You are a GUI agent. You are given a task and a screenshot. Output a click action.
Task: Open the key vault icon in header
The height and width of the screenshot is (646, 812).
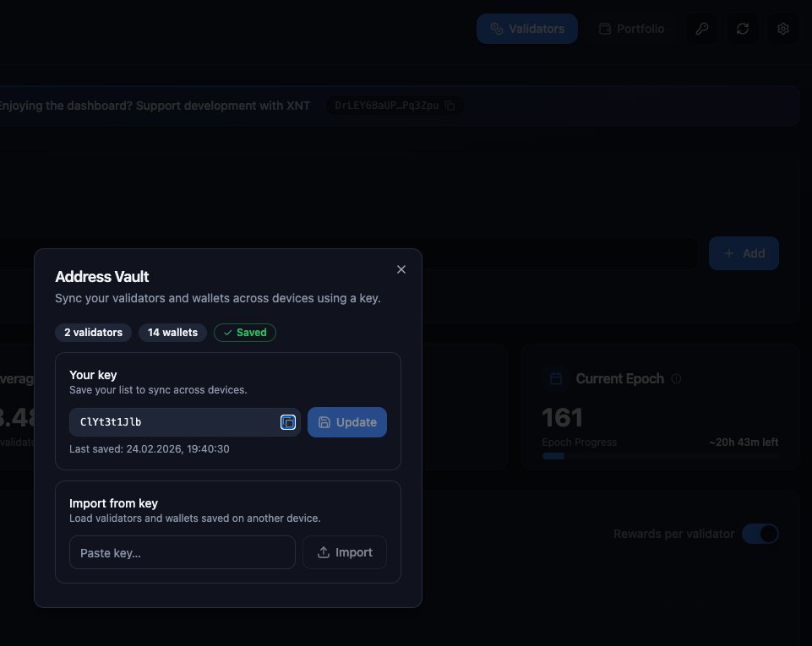[701, 29]
